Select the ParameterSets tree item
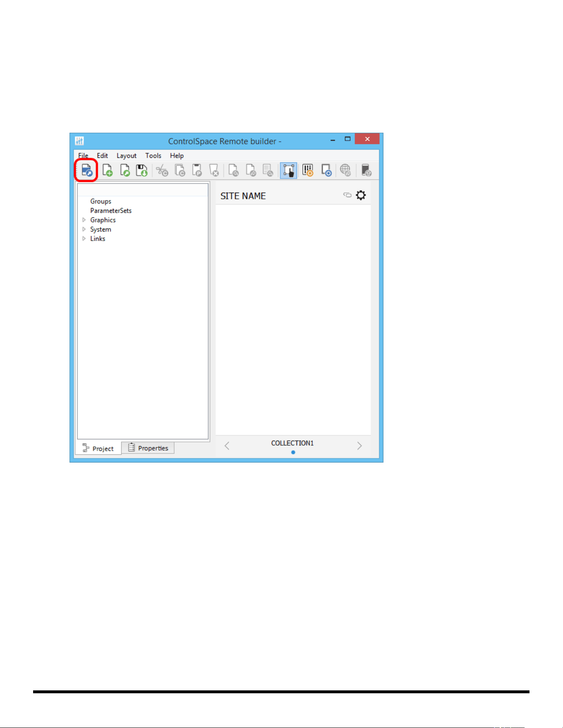The image size is (563, 728). pos(111,210)
